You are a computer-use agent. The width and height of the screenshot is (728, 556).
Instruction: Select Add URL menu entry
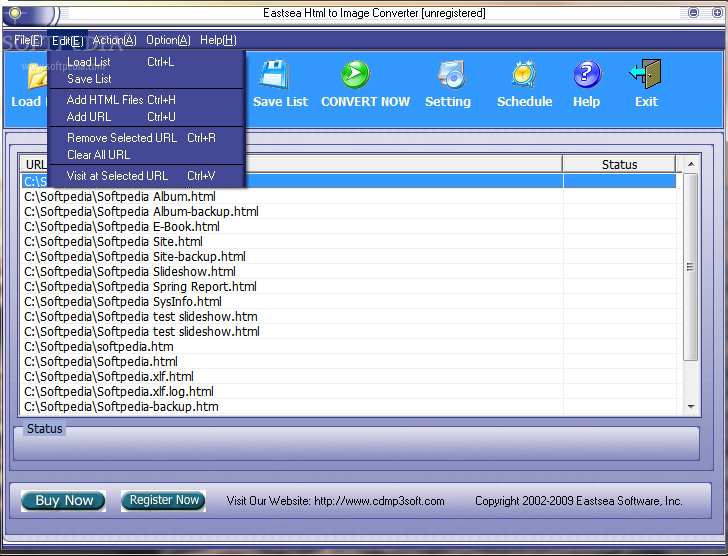[146, 117]
